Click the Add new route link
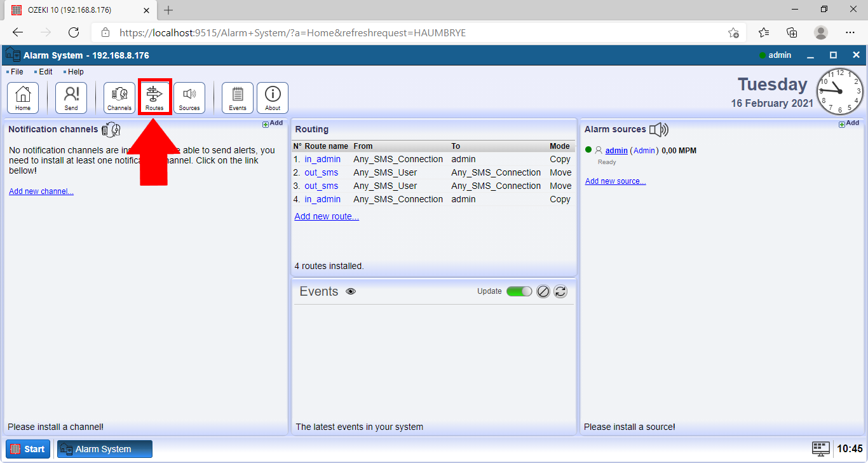 coord(327,216)
